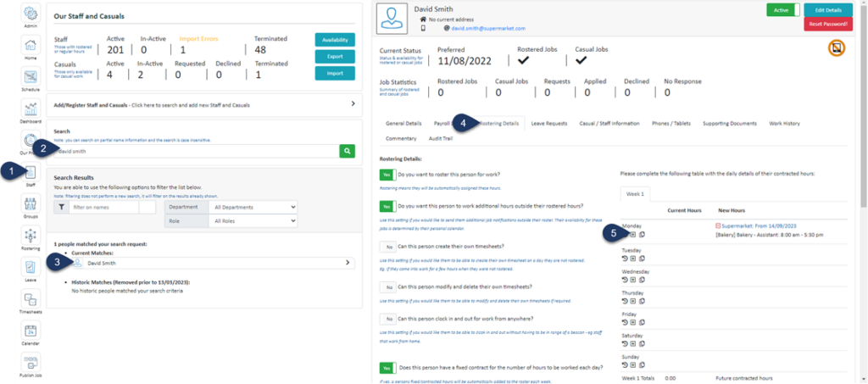Toggle 'work additional hours' Yes switch
Viewport: 868px width, 384px height.
pyautogui.click(x=387, y=206)
